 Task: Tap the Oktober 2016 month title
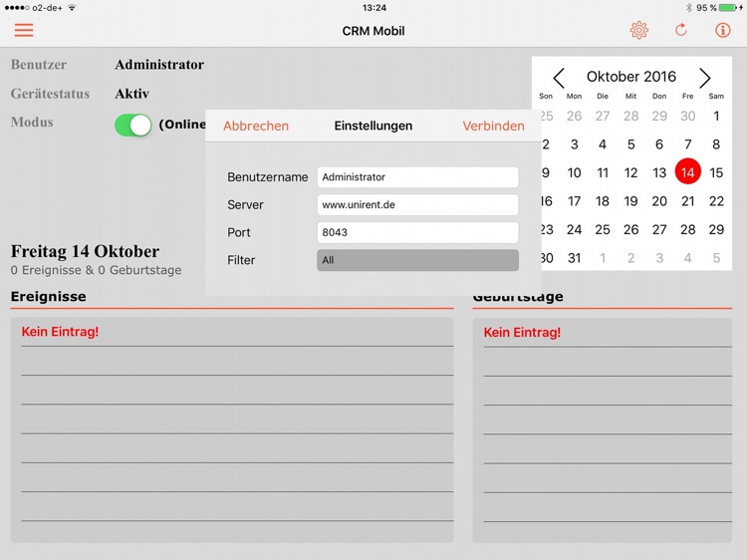coord(631,77)
